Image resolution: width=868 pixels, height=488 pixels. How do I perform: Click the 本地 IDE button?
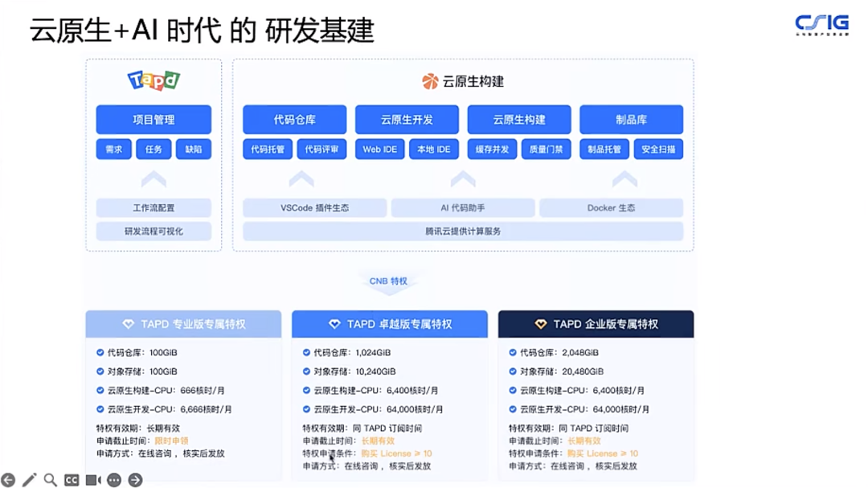pos(434,149)
